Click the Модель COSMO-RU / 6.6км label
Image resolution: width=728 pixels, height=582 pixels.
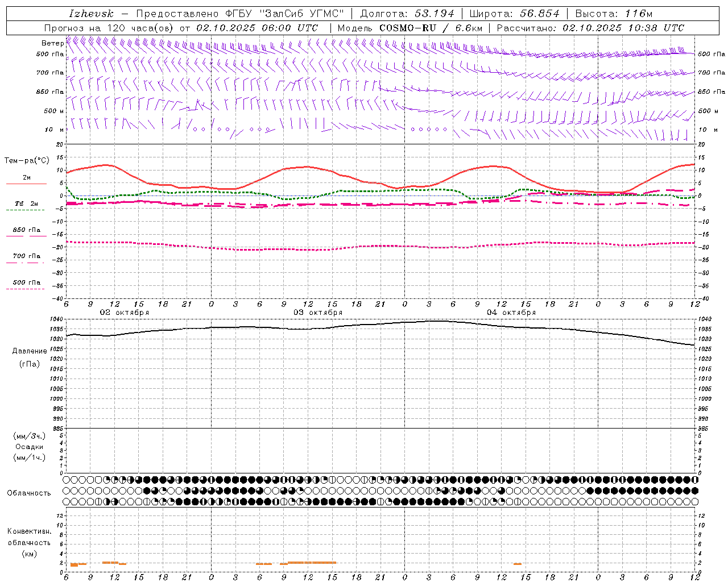pyautogui.click(x=409, y=28)
